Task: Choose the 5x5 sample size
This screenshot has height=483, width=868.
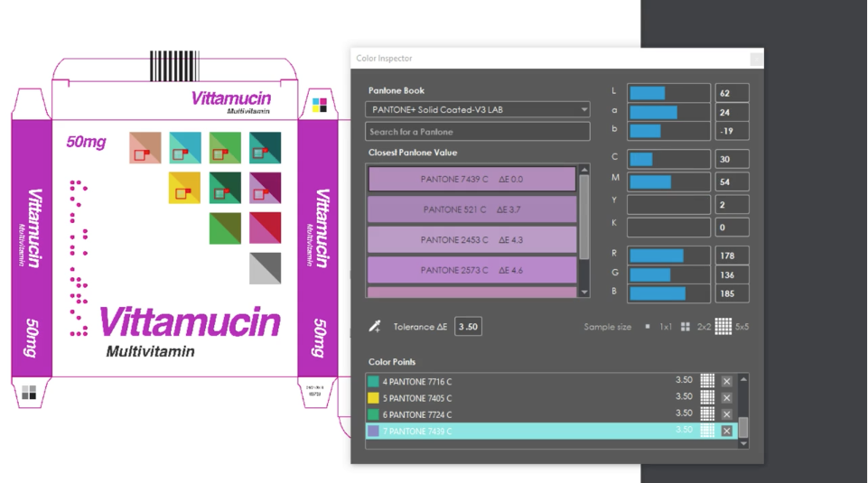Action: (x=723, y=327)
